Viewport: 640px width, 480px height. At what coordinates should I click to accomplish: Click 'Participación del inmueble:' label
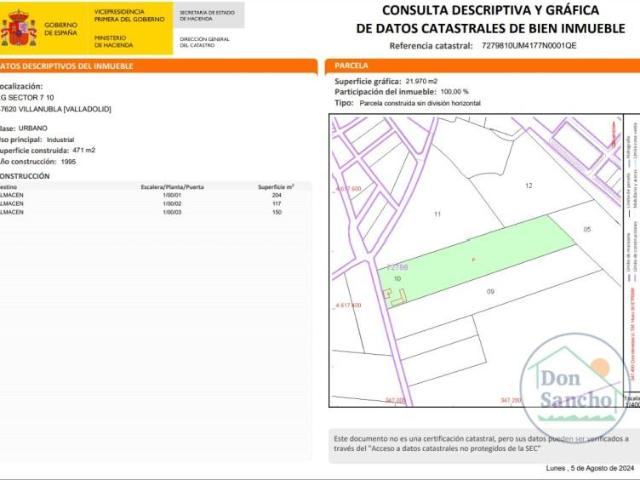pyautogui.click(x=385, y=92)
